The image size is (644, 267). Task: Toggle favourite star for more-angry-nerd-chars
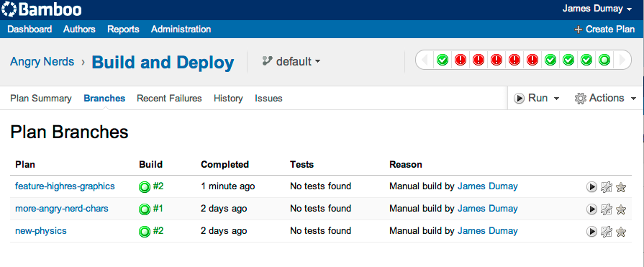point(621,209)
